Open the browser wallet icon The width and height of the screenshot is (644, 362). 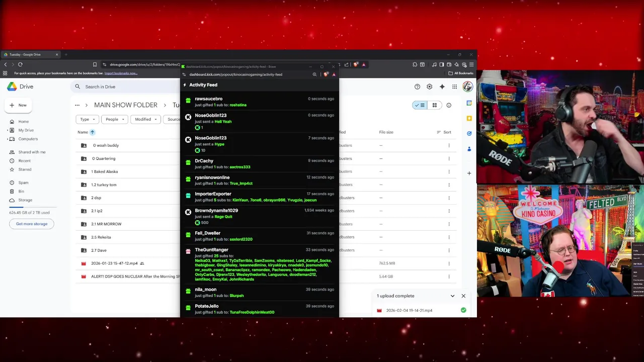(x=449, y=64)
